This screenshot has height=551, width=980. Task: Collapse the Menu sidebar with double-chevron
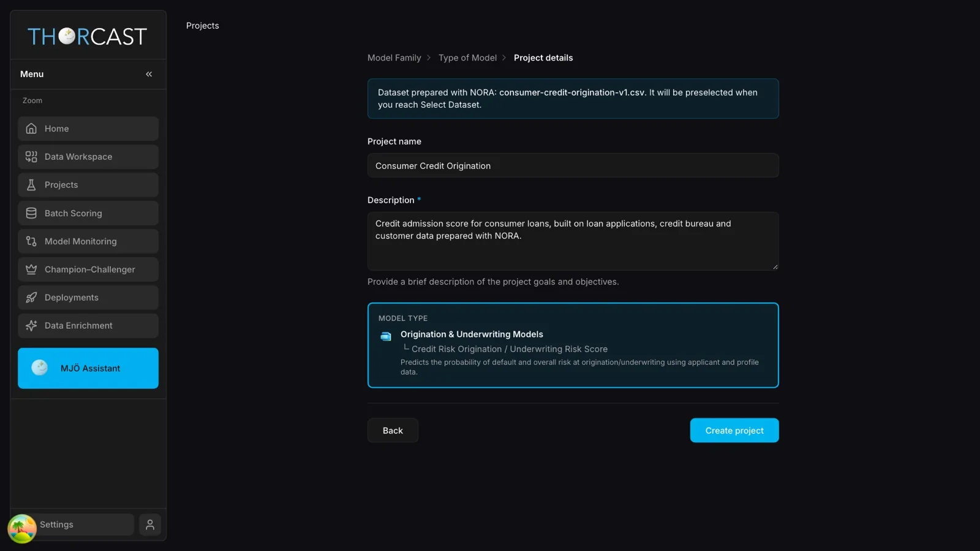point(149,74)
